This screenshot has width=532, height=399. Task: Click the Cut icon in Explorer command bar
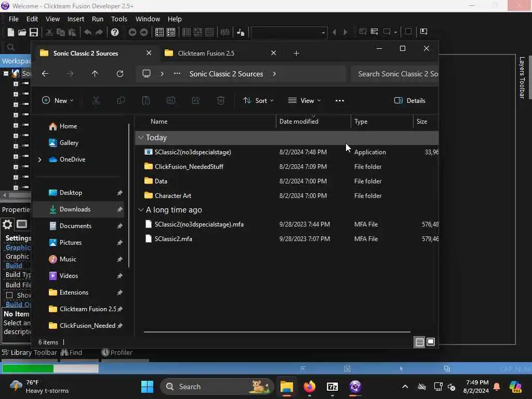point(96,100)
